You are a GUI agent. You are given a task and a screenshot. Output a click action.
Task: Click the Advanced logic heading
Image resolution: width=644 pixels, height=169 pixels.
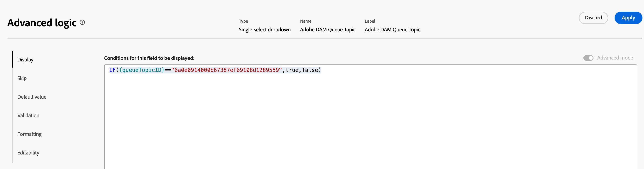[x=42, y=23]
